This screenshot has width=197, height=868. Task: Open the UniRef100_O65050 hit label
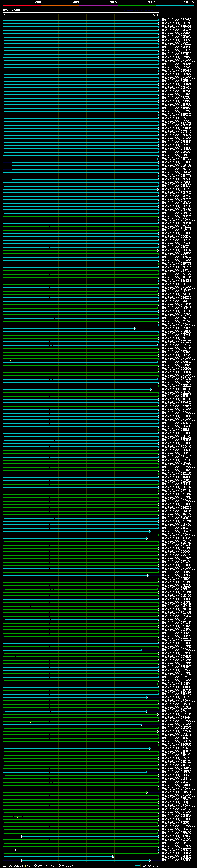[176, 57]
